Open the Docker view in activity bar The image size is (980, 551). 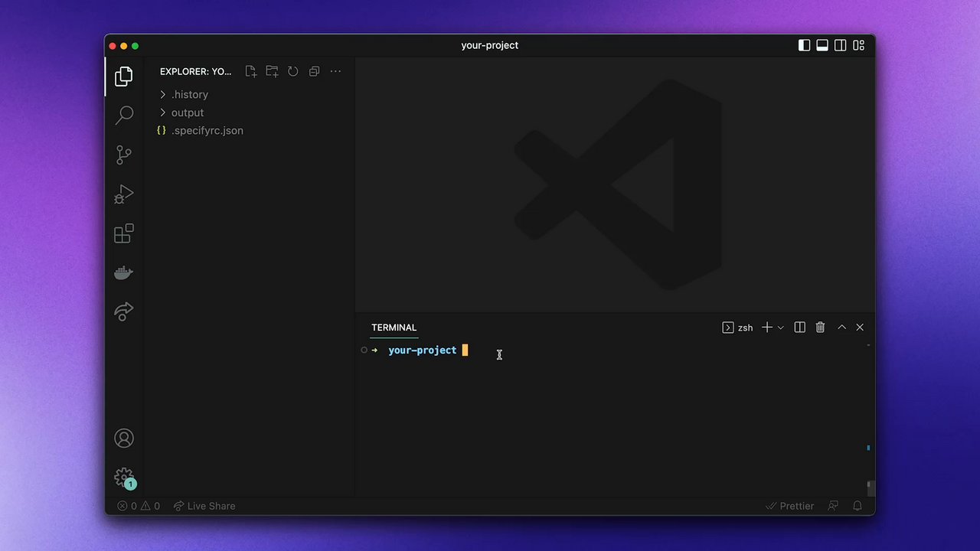pos(123,272)
